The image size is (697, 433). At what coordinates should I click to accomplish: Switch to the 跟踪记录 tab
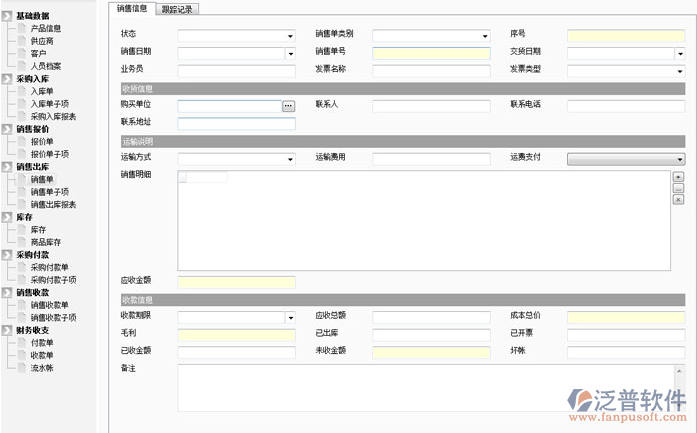178,9
